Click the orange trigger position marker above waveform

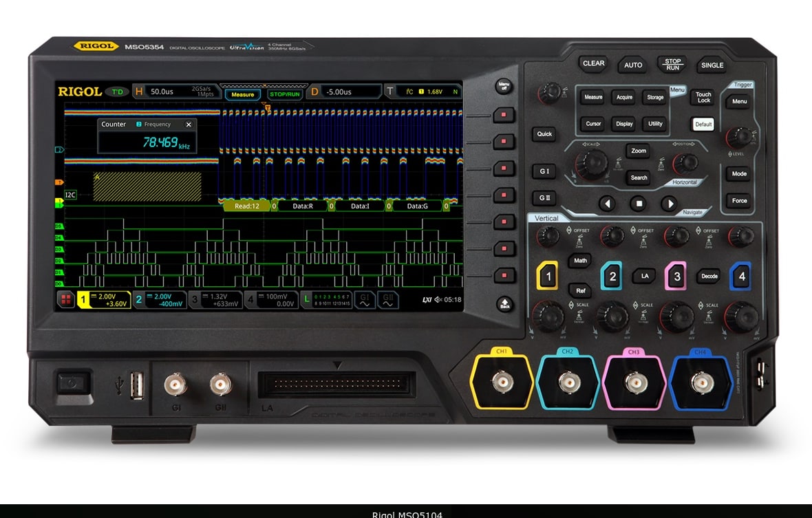(267, 107)
